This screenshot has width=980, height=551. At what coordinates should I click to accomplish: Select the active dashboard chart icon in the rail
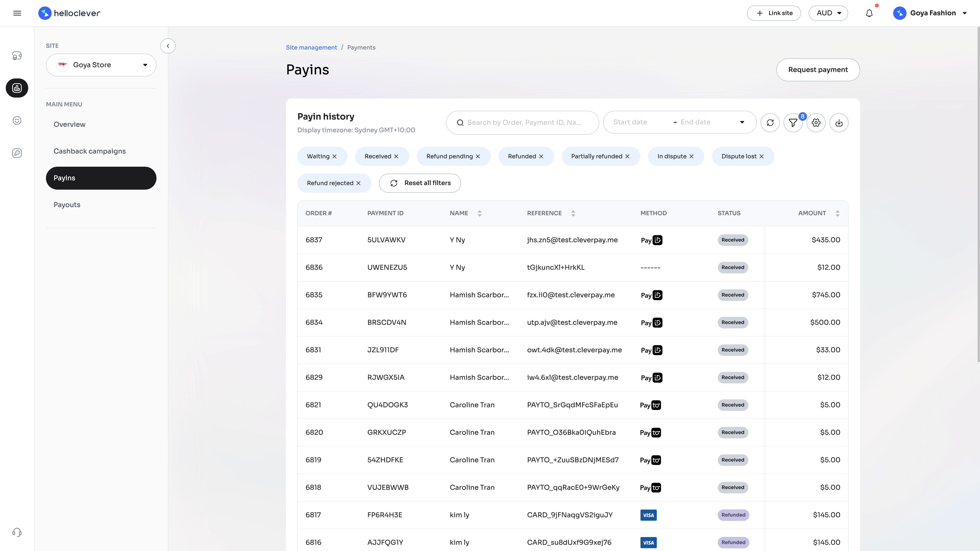(x=17, y=88)
